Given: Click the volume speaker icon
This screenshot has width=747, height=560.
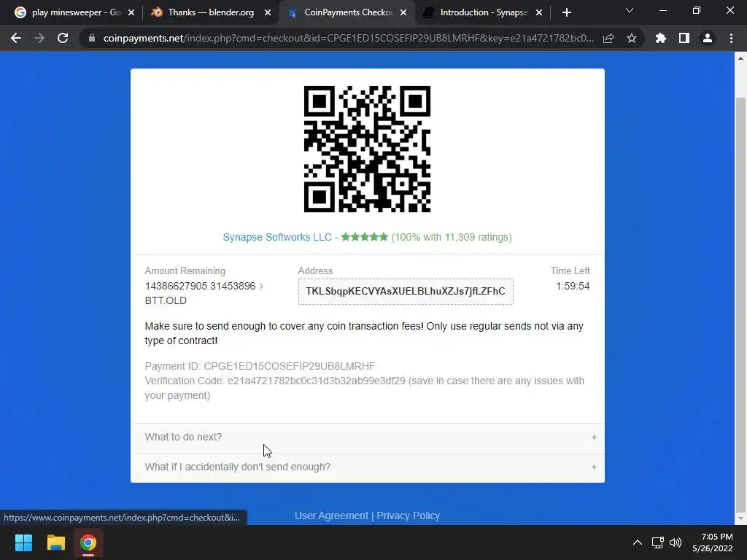Looking at the screenshot, I should tap(676, 542).
